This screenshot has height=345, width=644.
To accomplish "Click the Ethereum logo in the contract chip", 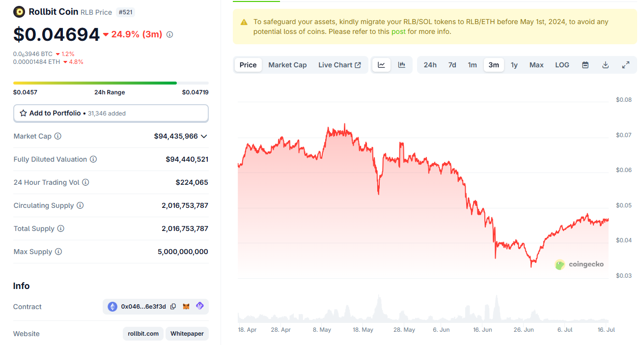I will 113,307.
